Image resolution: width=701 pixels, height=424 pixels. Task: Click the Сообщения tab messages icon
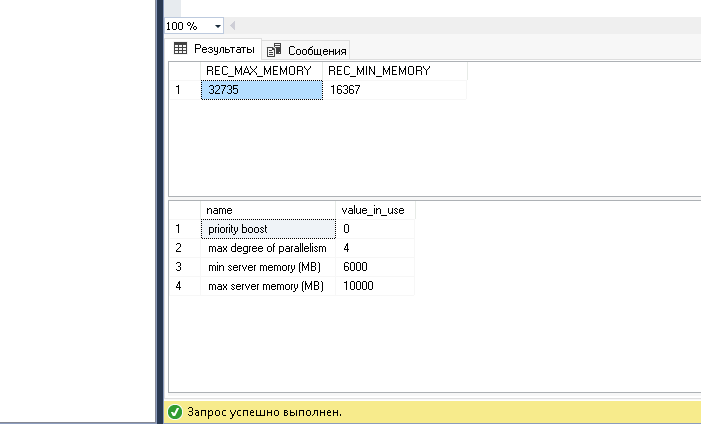273,50
